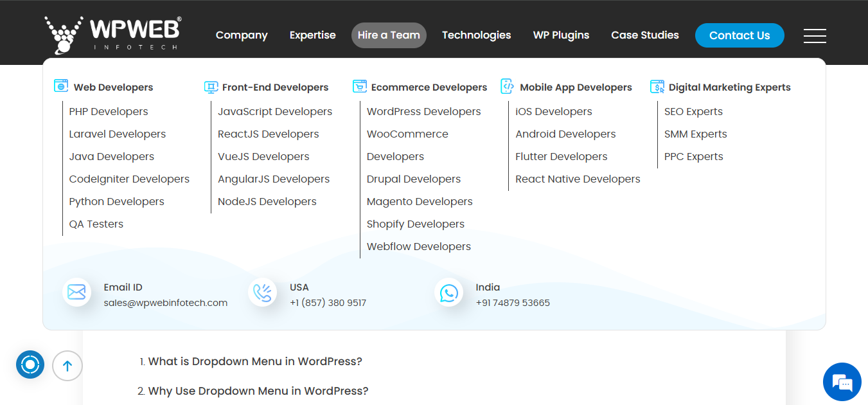Viewport: 868px width, 405px height.
Task: Open the Shopify Developers link
Action: (x=416, y=224)
